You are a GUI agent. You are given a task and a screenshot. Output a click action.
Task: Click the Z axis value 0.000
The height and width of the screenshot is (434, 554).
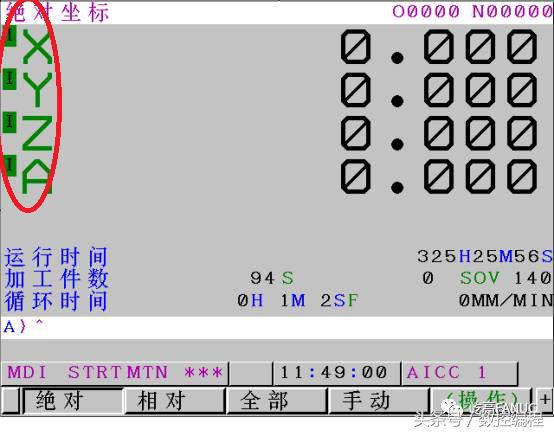pos(439,134)
